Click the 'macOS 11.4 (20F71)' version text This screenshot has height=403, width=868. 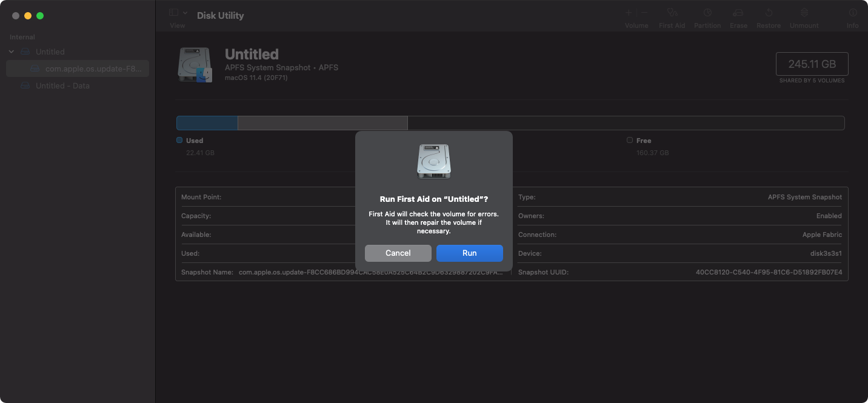[x=257, y=78]
